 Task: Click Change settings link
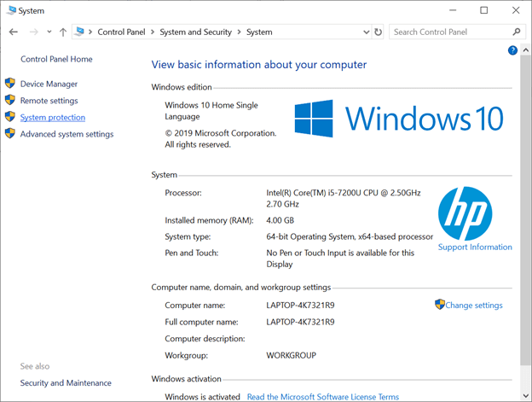click(x=474, y=306)
